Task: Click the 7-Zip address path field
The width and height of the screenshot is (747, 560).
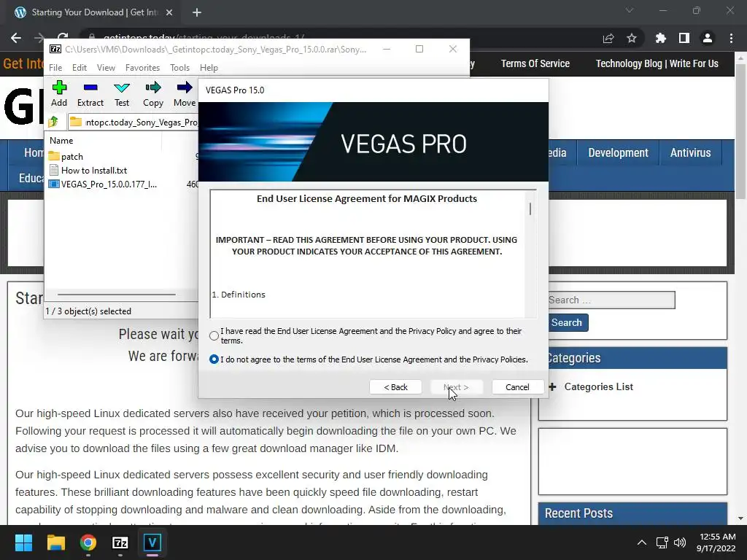Action: [133, 122]
